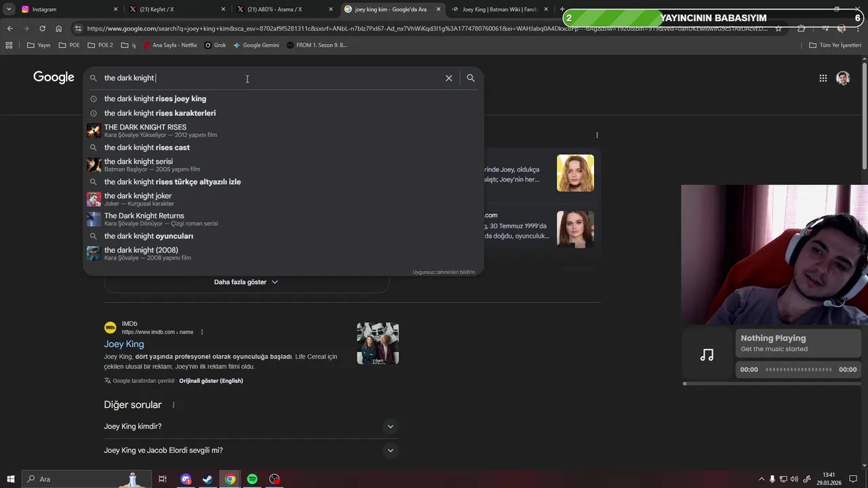The image size is (868, 488).
Task: Open the Ana Sayfa - Netflix bookmark
Action: coord(170,45)
